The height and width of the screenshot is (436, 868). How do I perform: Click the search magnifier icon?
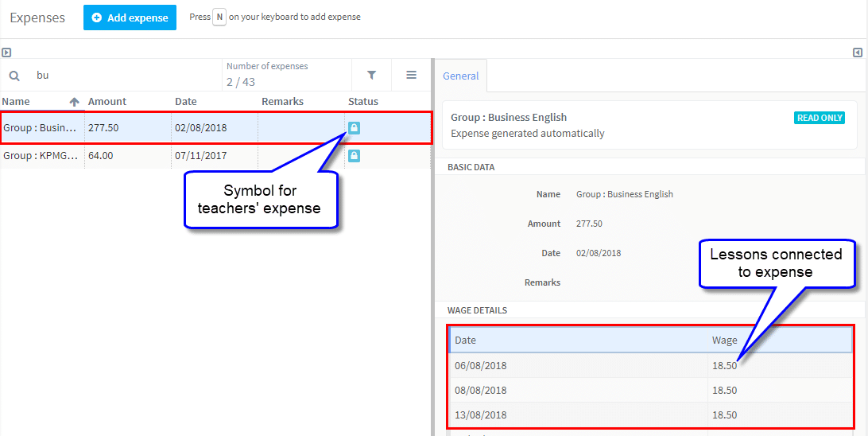click(x=15, y=76)
